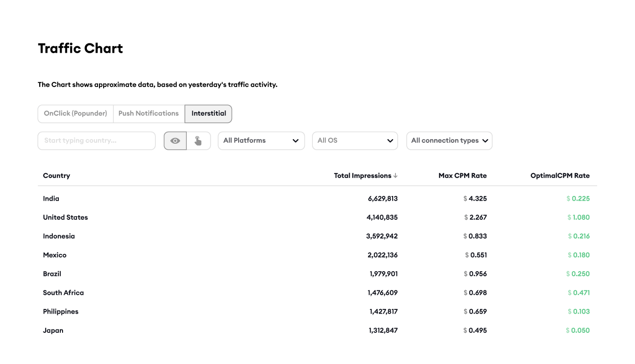Select the India row
635x364 pixels.
tap(51, 199)
